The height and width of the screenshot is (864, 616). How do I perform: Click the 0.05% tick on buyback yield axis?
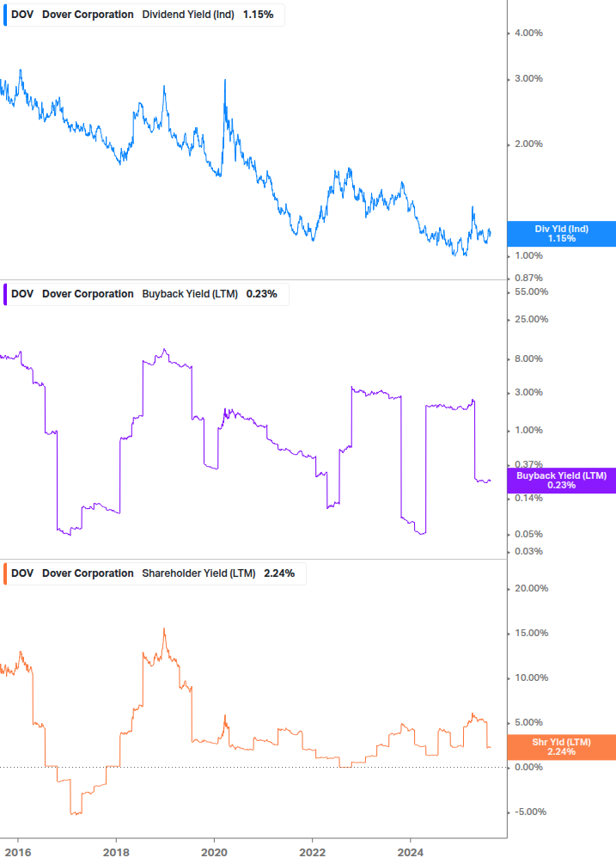click(x=528, y=535)
